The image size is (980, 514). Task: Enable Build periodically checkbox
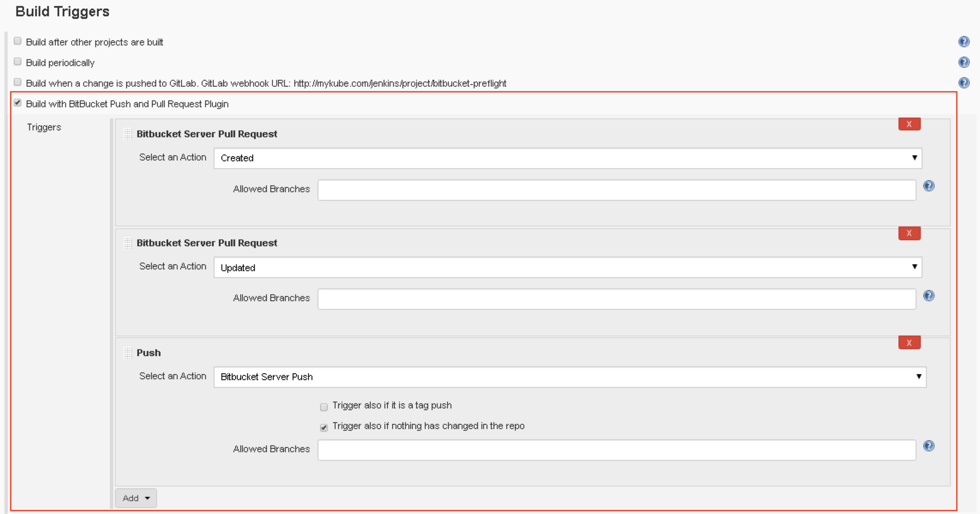(18, 62)
